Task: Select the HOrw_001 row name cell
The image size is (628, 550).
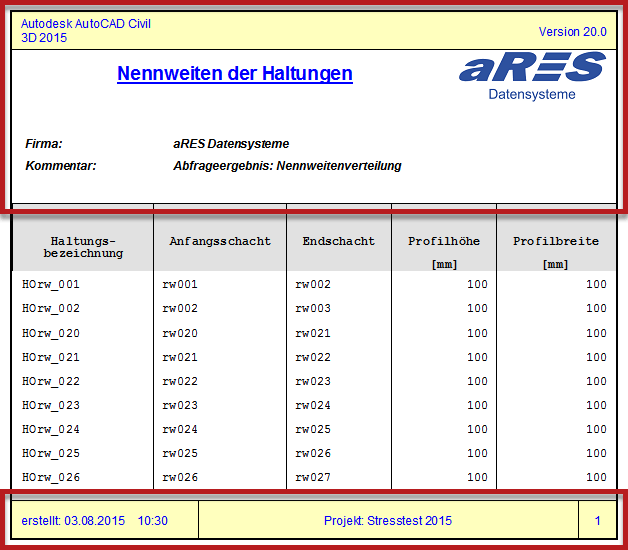Action: click(x=51, y=284)
